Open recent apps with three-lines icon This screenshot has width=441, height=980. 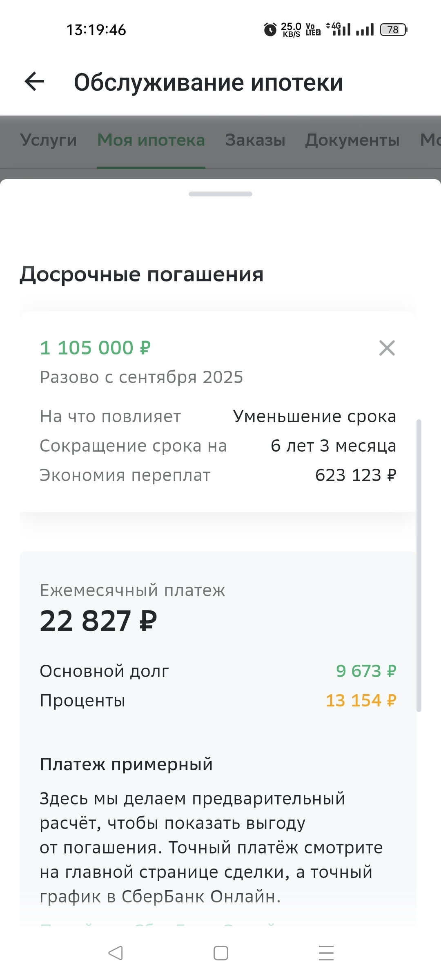[326, 953]
